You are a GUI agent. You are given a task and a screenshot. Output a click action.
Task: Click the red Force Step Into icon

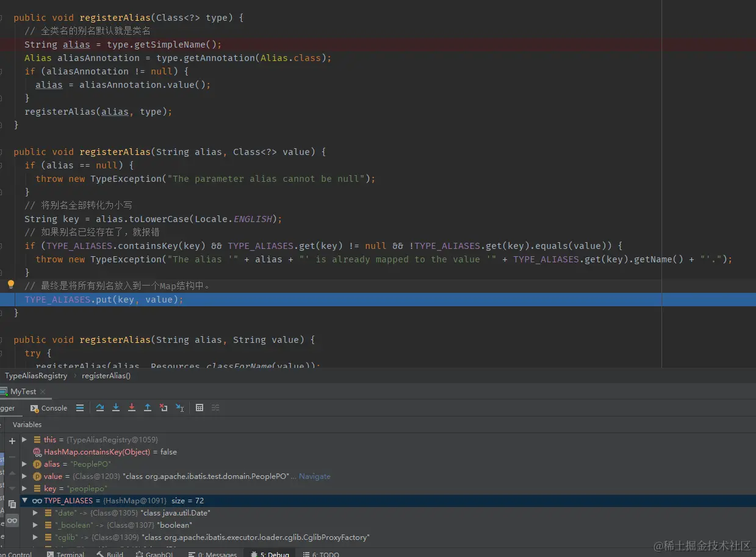pos(132,408)
